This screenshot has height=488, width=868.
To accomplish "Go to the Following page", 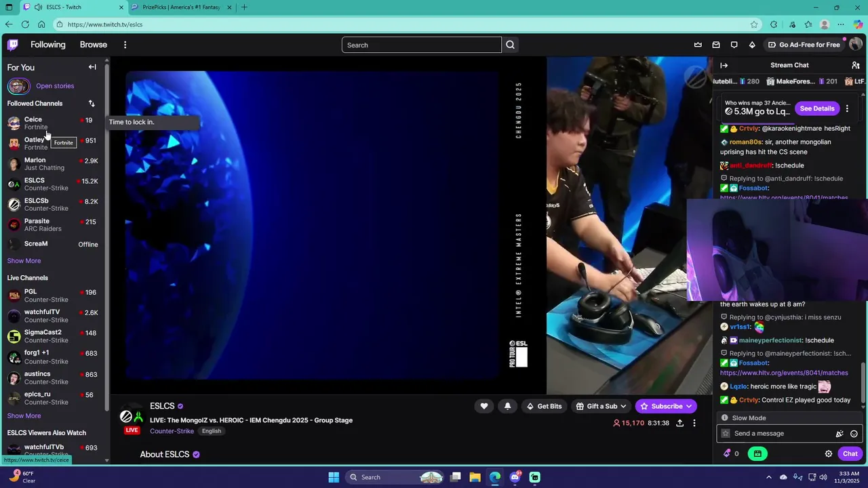I will coord(48,45).
